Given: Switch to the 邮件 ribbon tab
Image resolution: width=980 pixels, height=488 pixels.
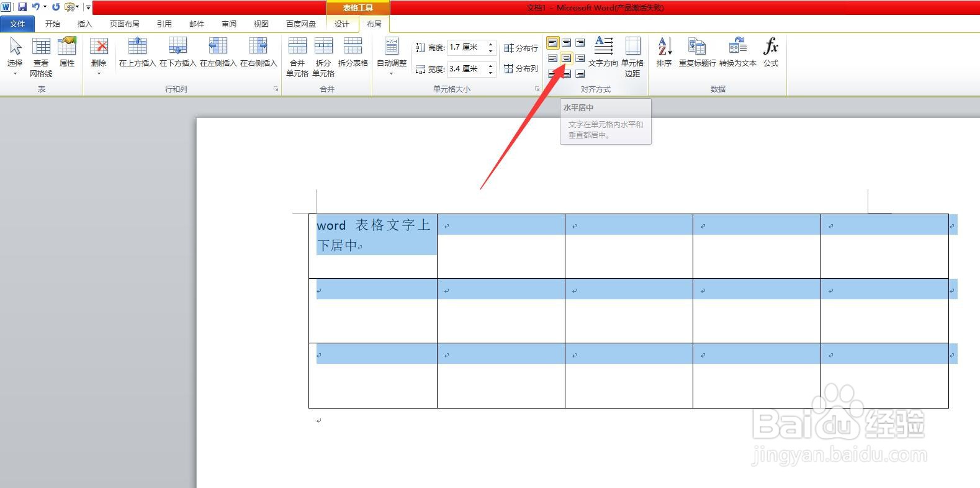Looking at the screenshot, I should (197, 24).
